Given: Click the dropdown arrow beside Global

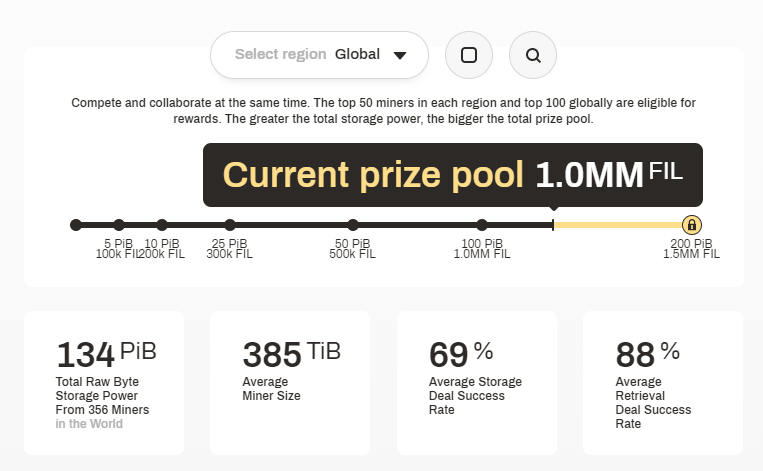Looking at the screenshot, I should tap(400, 55).
